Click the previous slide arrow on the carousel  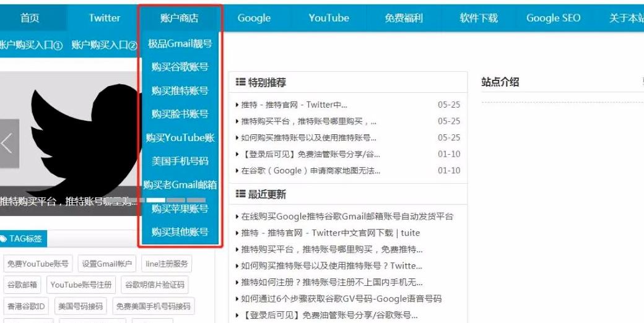tap(8, 143)
